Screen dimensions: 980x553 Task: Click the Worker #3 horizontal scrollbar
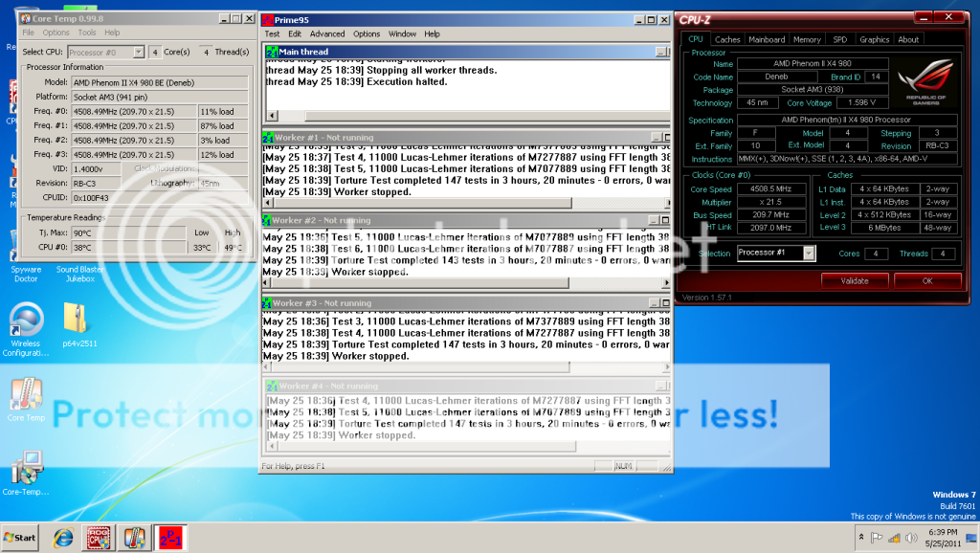coord(467,366)
